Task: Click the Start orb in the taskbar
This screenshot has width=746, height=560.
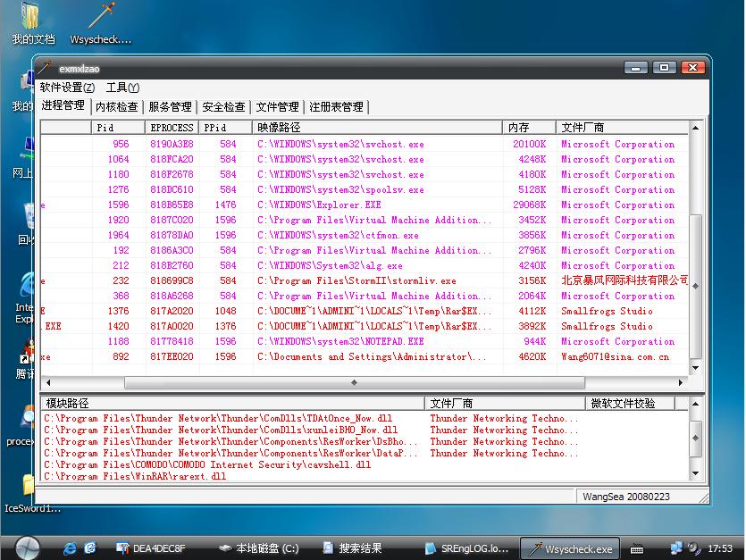Action: [28, 547]
